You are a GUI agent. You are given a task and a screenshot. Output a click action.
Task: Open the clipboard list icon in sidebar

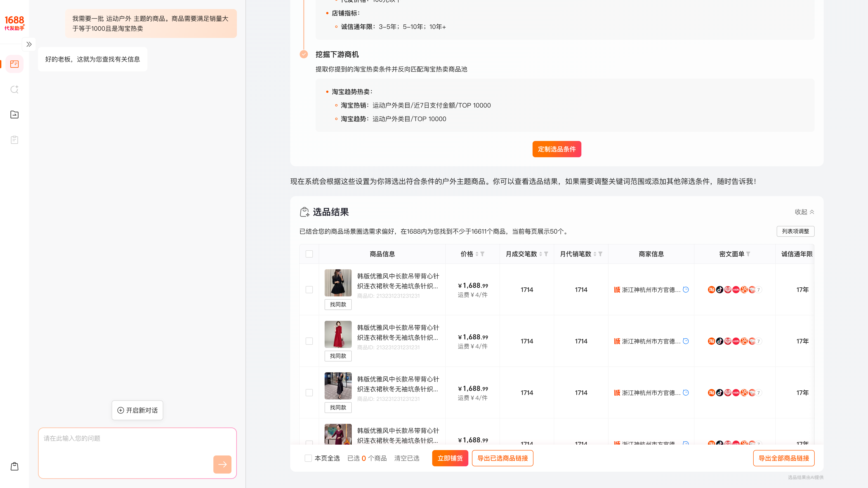14,140
